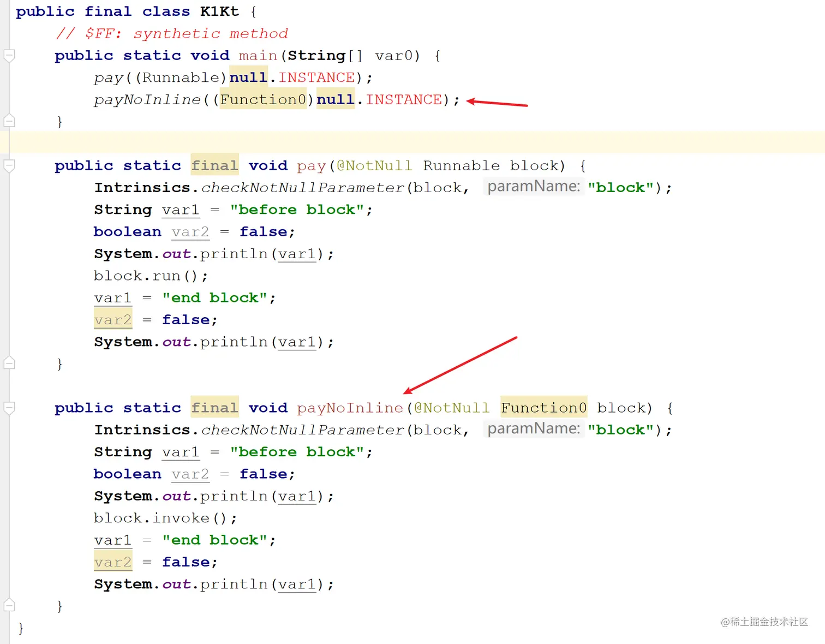Click 'block.run()' statement
825x644 pixels.
151,276
